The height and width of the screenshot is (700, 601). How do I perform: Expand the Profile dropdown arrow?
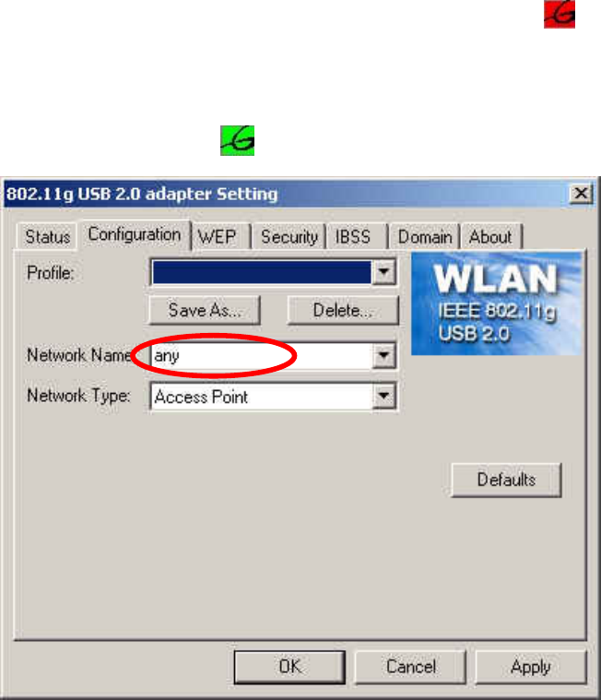pyautogui.click(x=383, y=271)
